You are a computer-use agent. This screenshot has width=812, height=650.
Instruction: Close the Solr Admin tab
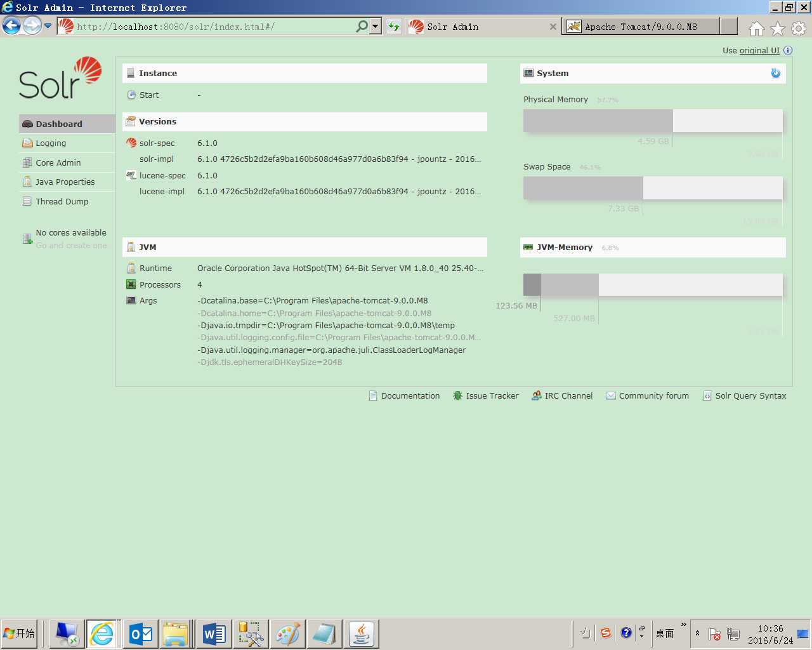pyautogui.click(x=553, y=27)
